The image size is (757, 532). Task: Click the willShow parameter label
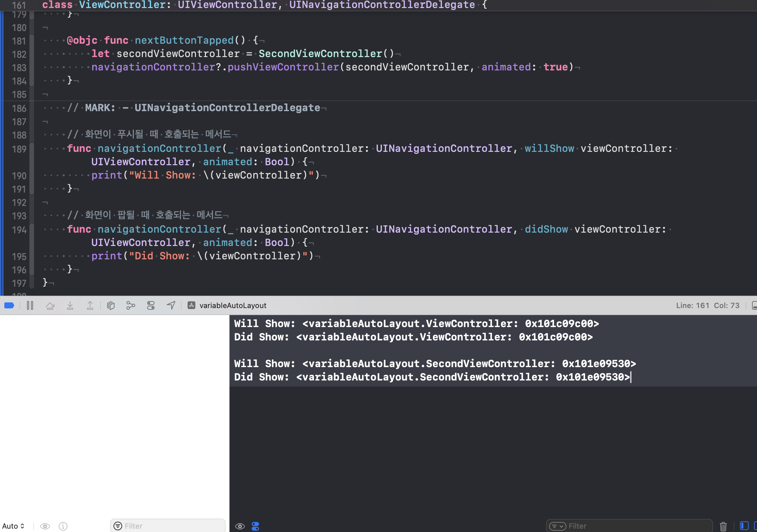tap(549, 149)
